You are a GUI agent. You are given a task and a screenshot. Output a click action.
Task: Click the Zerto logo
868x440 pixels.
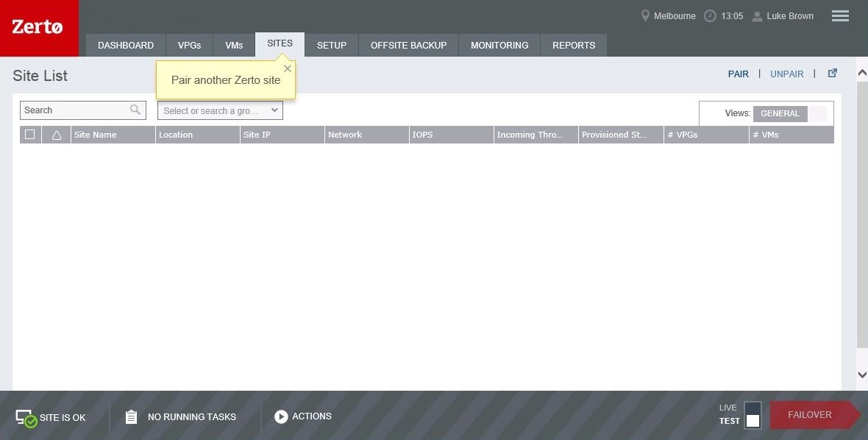39,28
